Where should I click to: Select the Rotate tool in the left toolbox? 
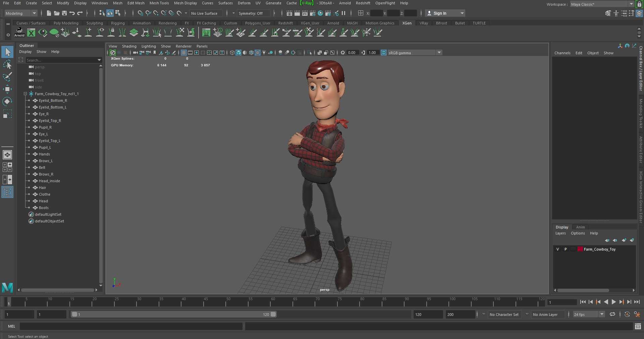(7, 101)
